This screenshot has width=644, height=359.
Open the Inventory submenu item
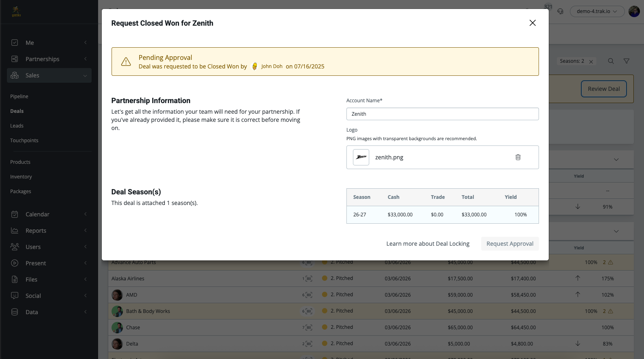point(21,177)
